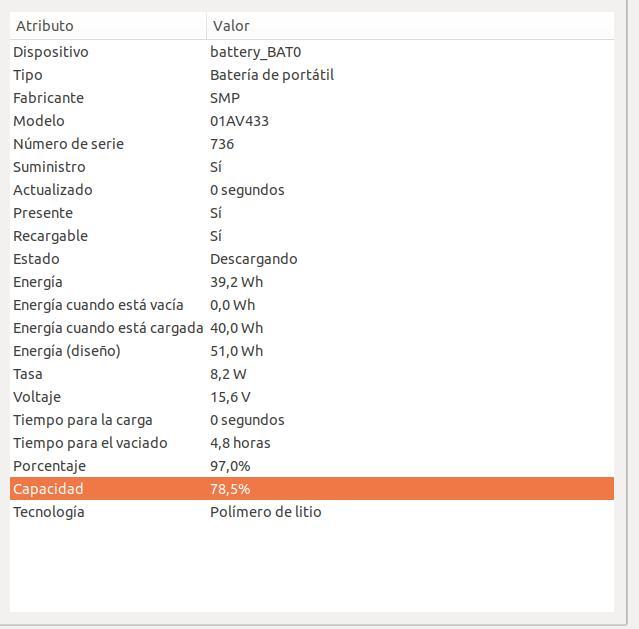The height and width of the screenshot is (629, 639).
Task: Select the Presente row
Action: point(312,213)
